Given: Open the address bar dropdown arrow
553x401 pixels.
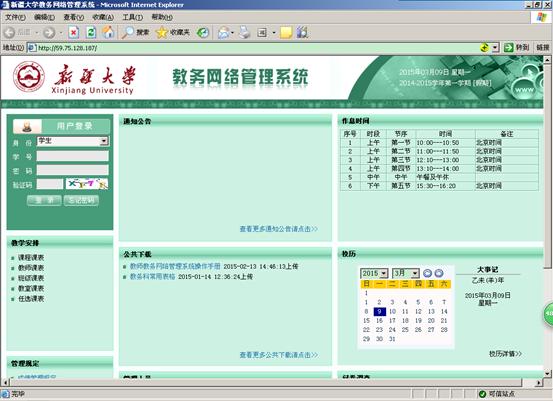Looking at the screenshot, I should [495, 48].
